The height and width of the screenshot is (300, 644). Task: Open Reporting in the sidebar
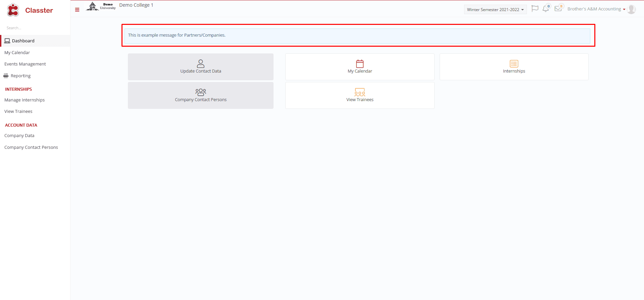point(20,76)
